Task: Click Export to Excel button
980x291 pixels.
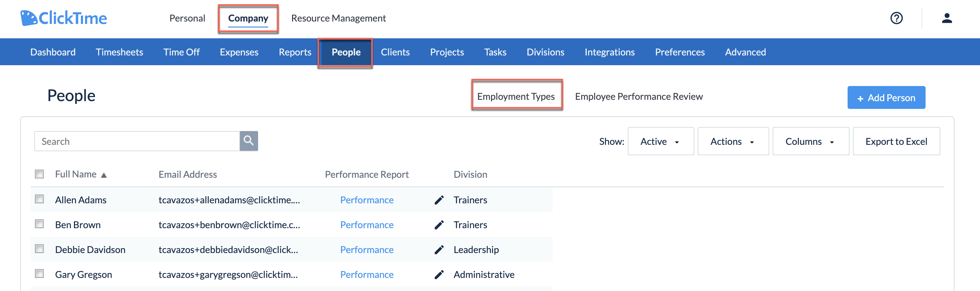Action: coord(896,141)
